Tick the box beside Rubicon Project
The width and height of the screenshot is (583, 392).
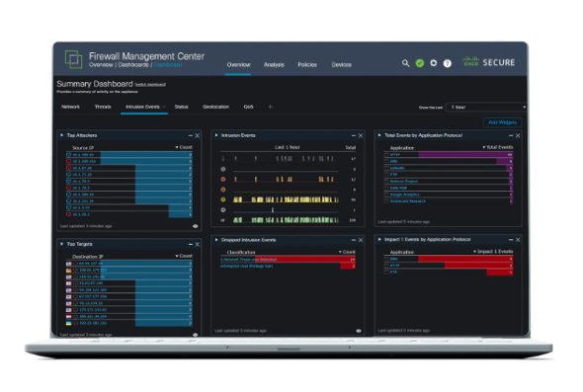click(386, 182)
